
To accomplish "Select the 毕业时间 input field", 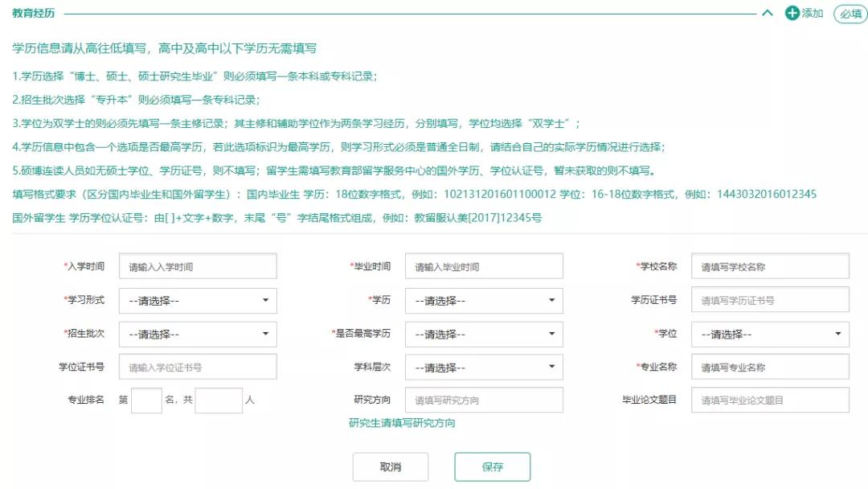I will click(x=483, y=265).
